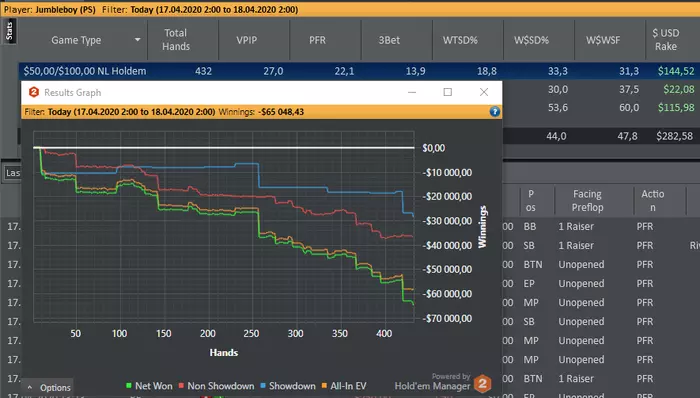Click the Player Jumbleboy (PS) header text
Screen dimensions: 700x398
point(50,9)
